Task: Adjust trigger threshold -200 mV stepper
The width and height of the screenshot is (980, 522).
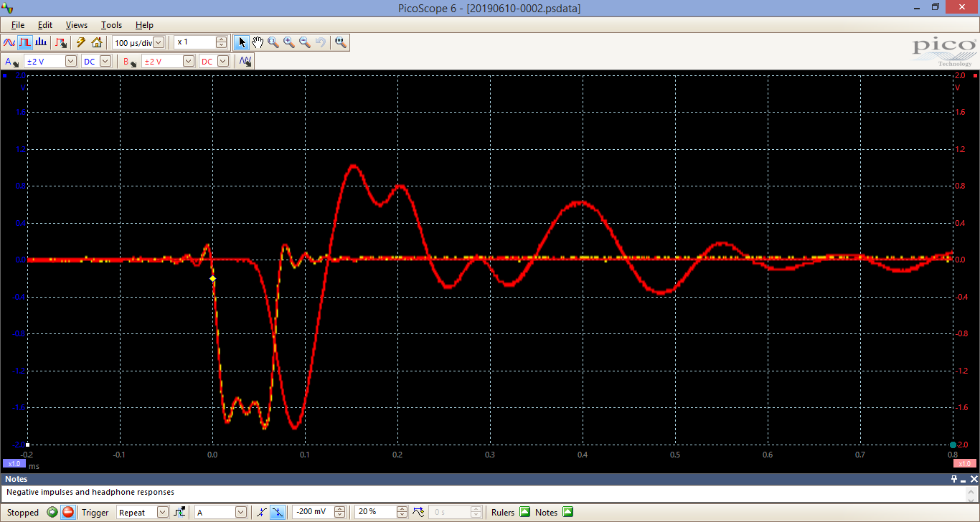Action: (x=340, y=512)
